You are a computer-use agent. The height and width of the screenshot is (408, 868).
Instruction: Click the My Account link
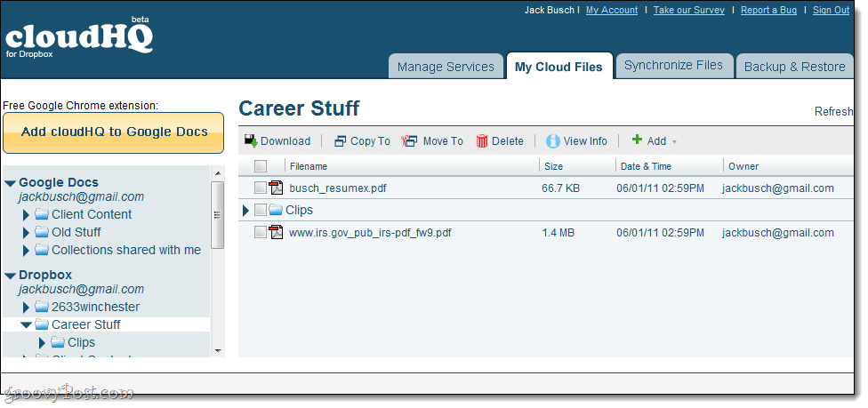tap(612, 10)
